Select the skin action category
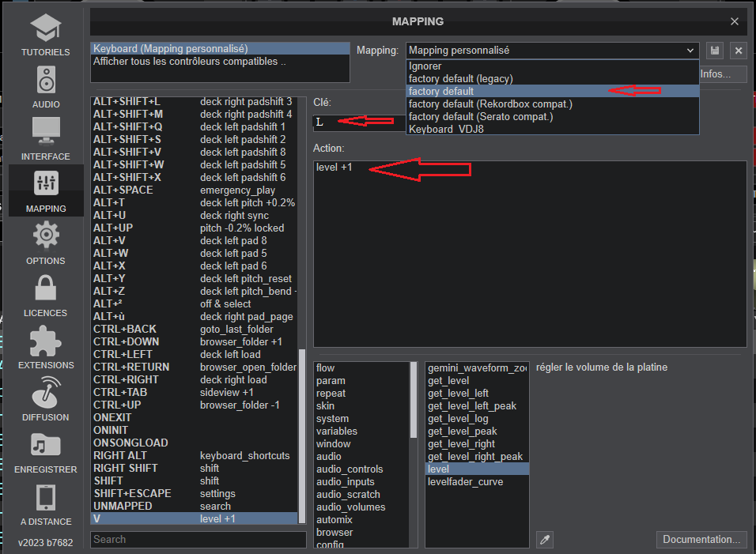Image resolution: width=756 pixels, height=554 pixels. pos(361,406)
